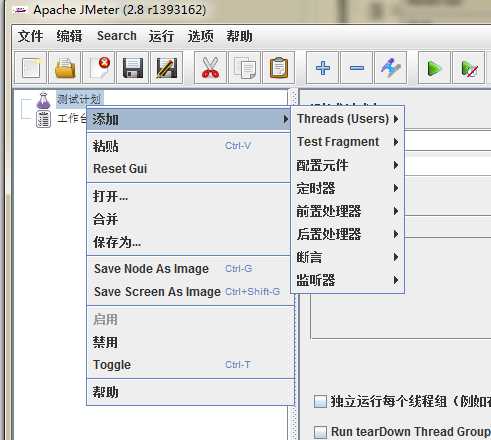Image resolution: width=491 pixels, height=440 pixels.
Task: Select the WorkBench tree icon
Action: (43, 119)
